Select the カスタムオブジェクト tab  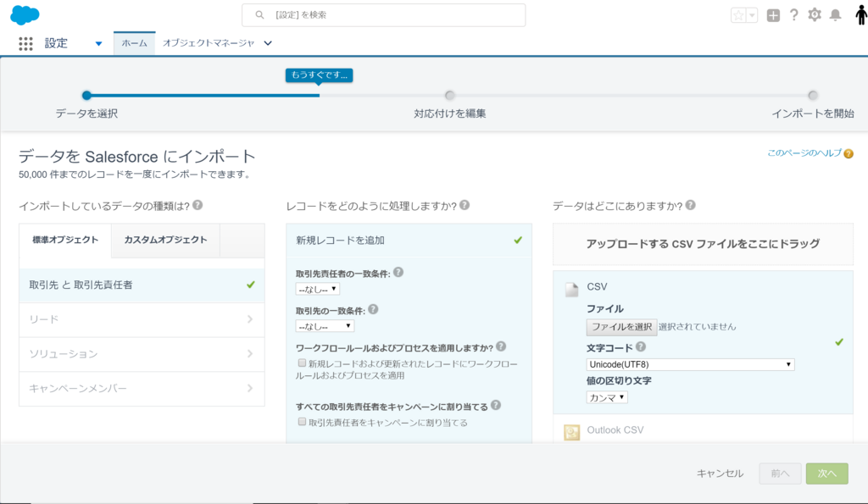click(x=165, y=240)
